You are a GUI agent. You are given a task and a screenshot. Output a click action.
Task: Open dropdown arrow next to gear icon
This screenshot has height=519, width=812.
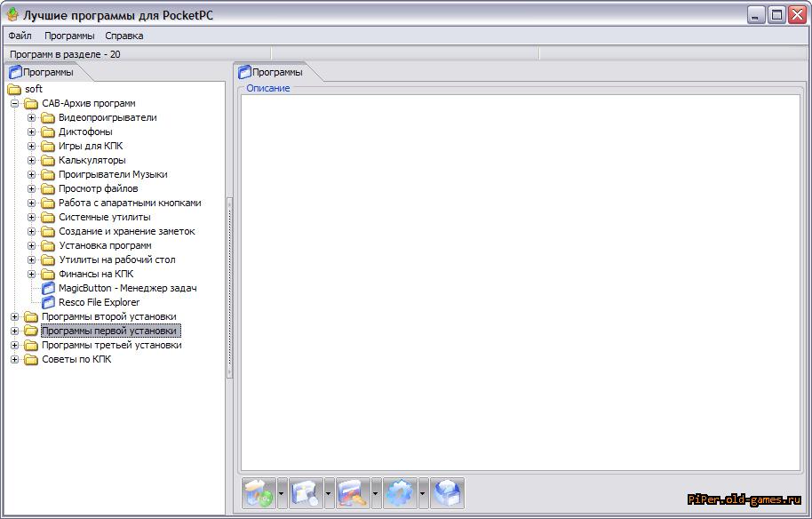pyautogui.click(x=424, y=492)
